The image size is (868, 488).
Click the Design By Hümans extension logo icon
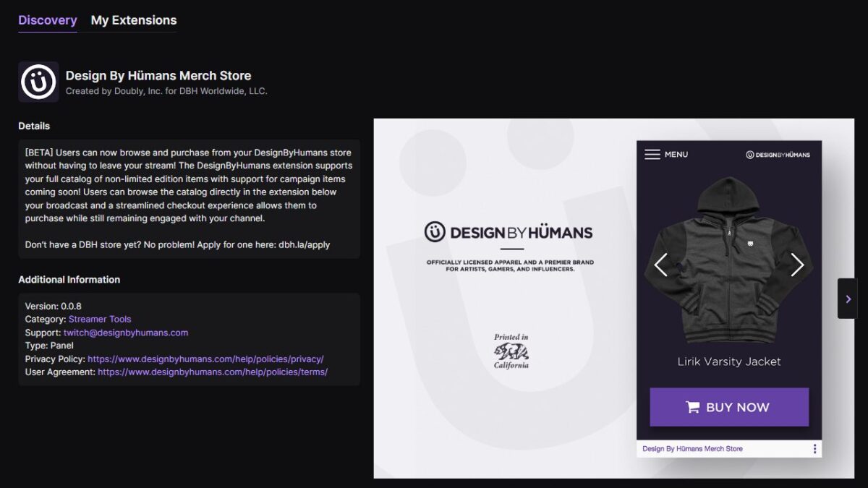coord(38,81)
